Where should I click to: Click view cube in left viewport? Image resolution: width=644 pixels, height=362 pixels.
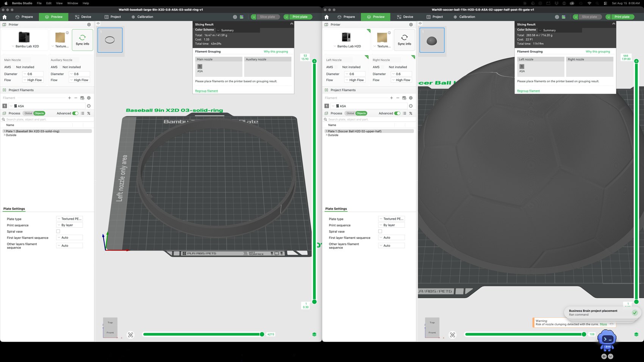tap(110, 328)
